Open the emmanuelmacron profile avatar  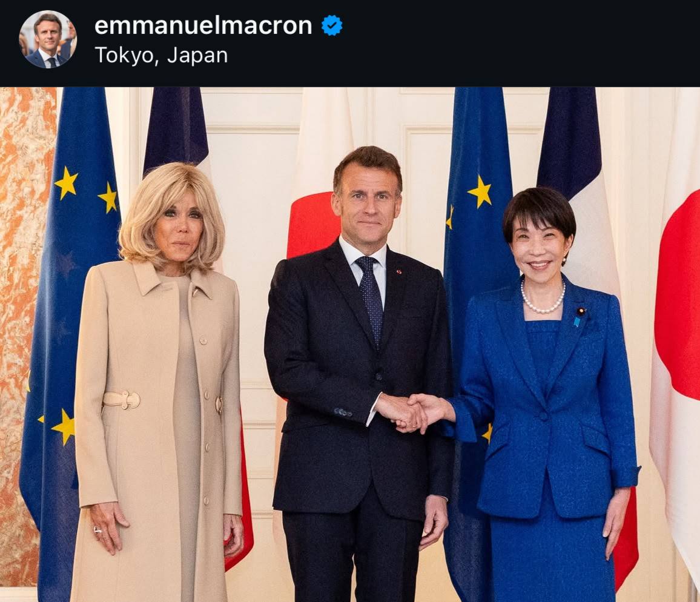[47, 39]
